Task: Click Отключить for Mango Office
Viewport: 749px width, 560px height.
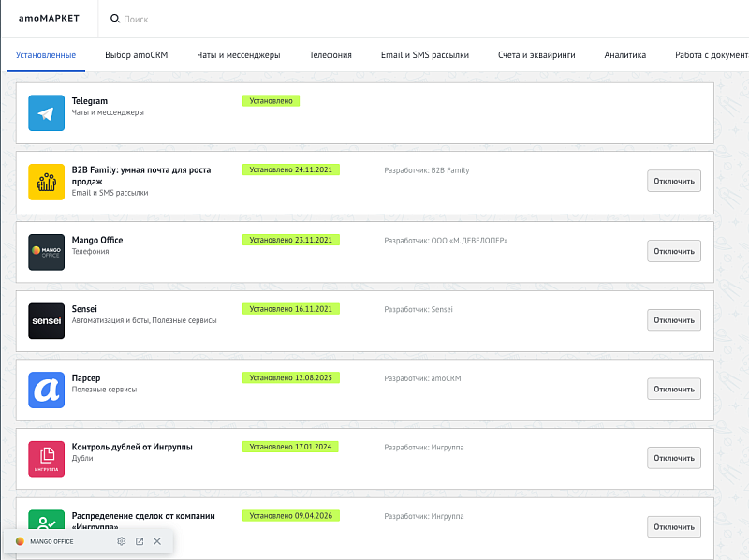Action: [674, 251]
